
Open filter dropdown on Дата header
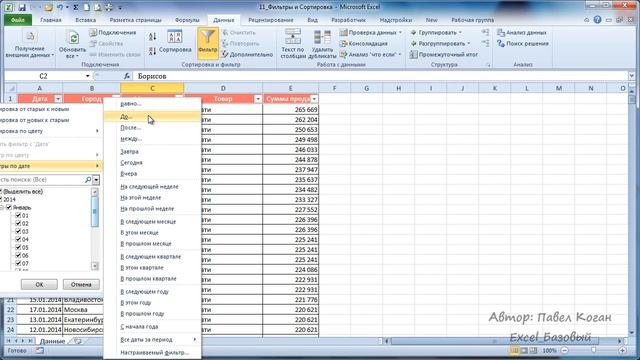pyautogui.click(x=58, y=99)
